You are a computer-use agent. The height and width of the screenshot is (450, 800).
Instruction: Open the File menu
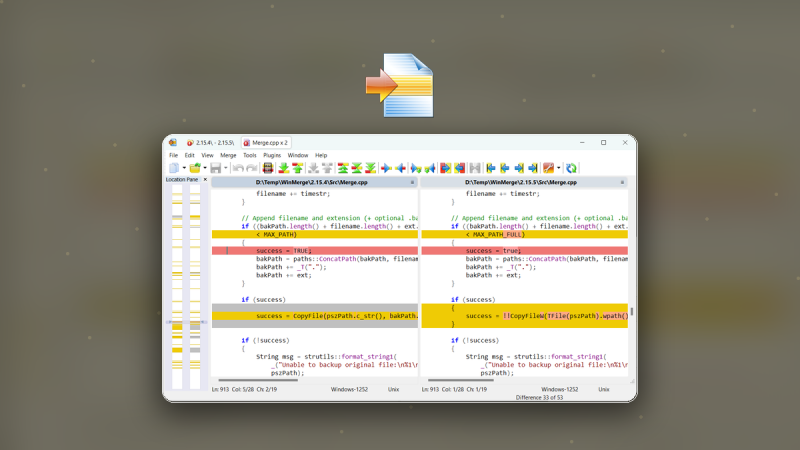[173, 155]
